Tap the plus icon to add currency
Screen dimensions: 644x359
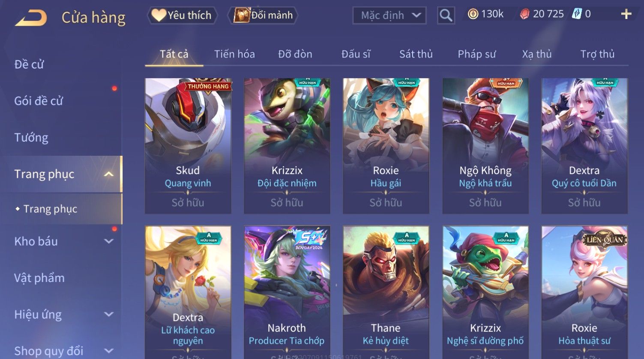pyautogui.click(x=626, y=14)
